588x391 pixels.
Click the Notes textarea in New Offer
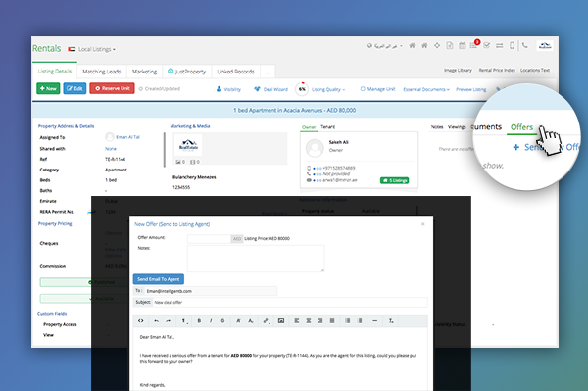click(x=256, y=259)
